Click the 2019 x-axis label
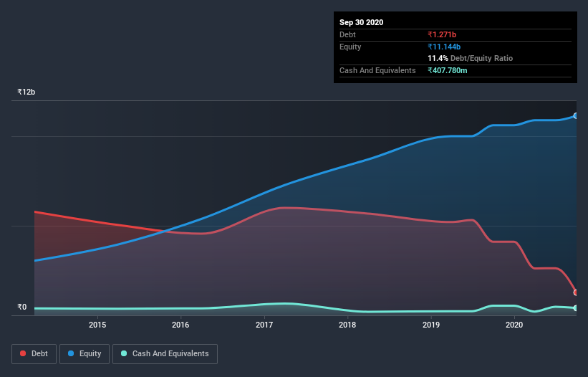The image size is (588, 377). [431, 325]
